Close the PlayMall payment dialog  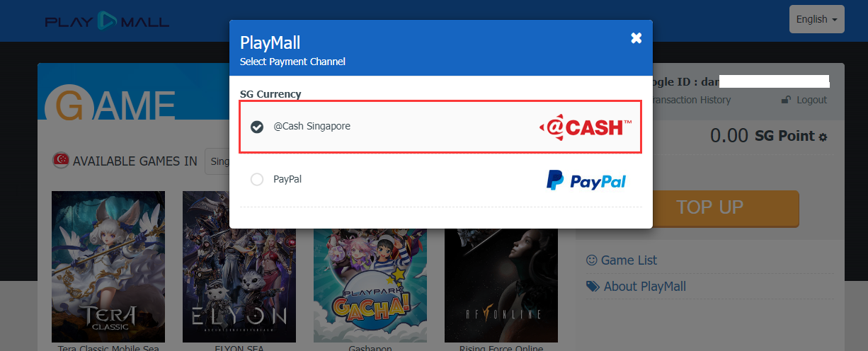636,38
